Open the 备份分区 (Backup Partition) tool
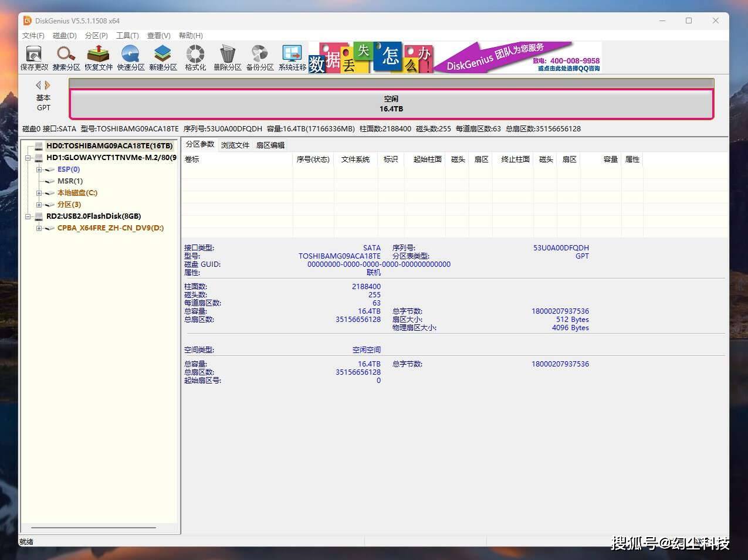Viewport: 748px width, 560px height. 259,57
